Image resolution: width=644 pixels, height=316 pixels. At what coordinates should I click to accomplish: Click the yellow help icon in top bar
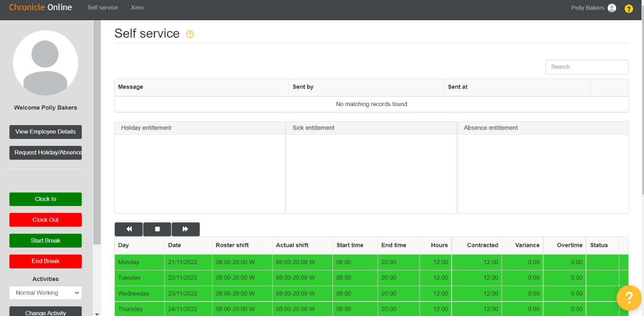629,8
